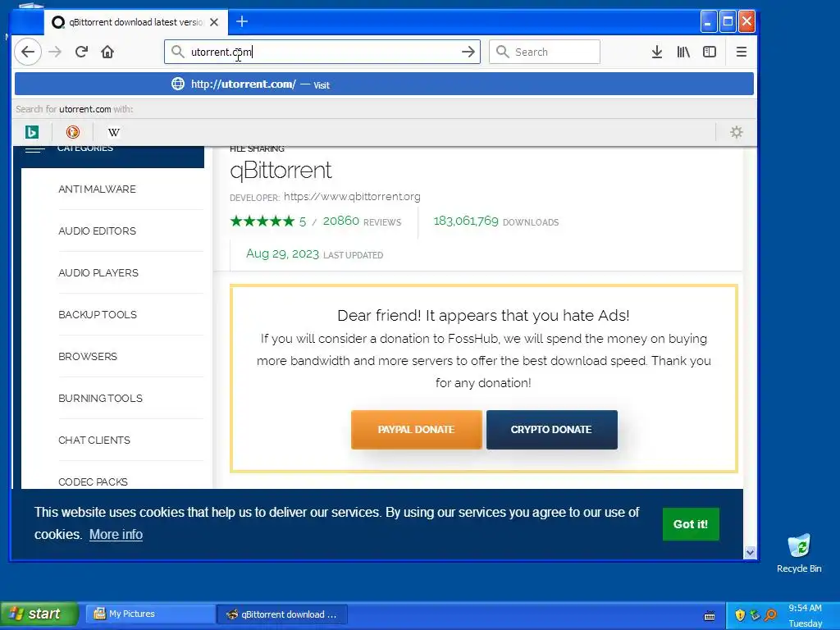Open the AUDIO EDITORS category

(x=97, y=231)
